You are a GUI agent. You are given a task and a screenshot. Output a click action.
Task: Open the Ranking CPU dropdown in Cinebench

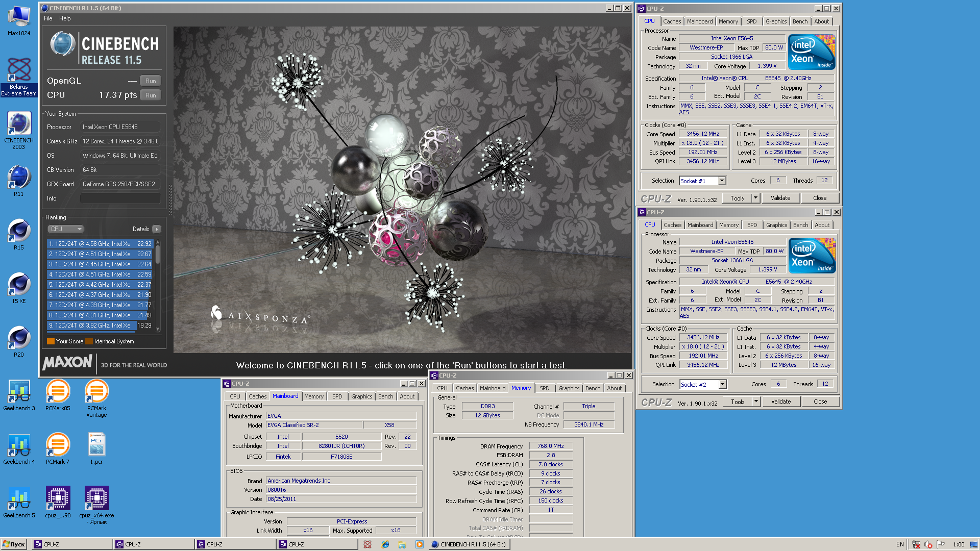(65, 229)
